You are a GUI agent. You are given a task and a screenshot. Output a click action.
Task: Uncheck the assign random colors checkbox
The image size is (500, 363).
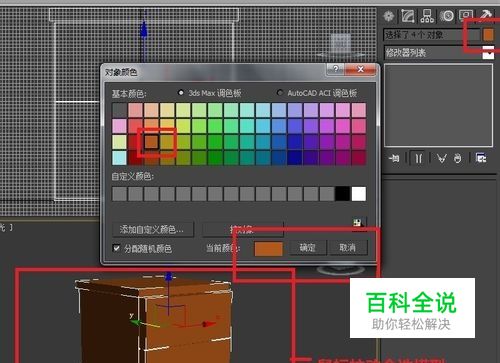point(116,248)
